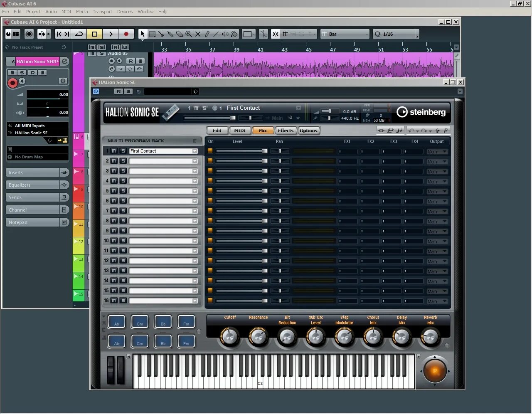Open the Output Main dropdown for slot 1
The image size is (532, 414).
(437, 152)
